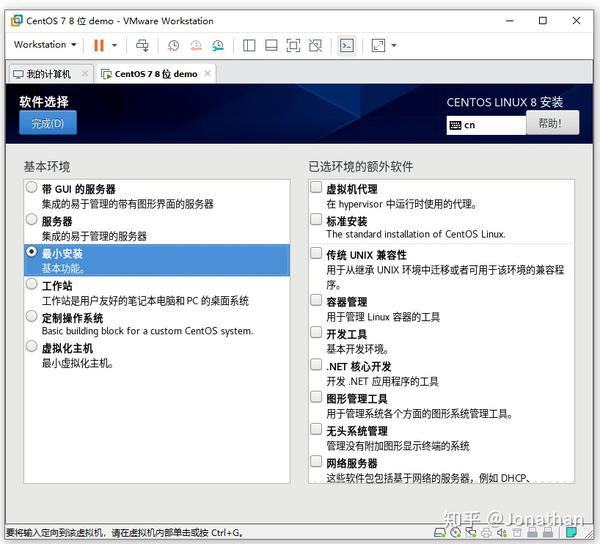This screenshot has height=544, width=600.
Task: Switch to full screen mode icon
Action: [293, 46]
